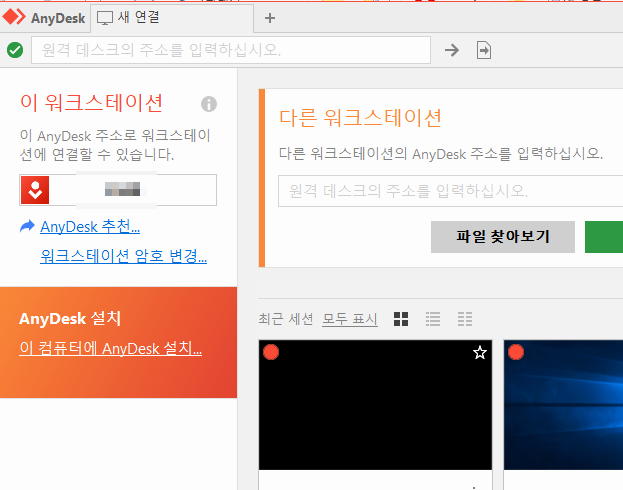Viewport: 623px width, 490px height.
Task: Add a new tab with plus button
Action: click(x=270, y=18)
